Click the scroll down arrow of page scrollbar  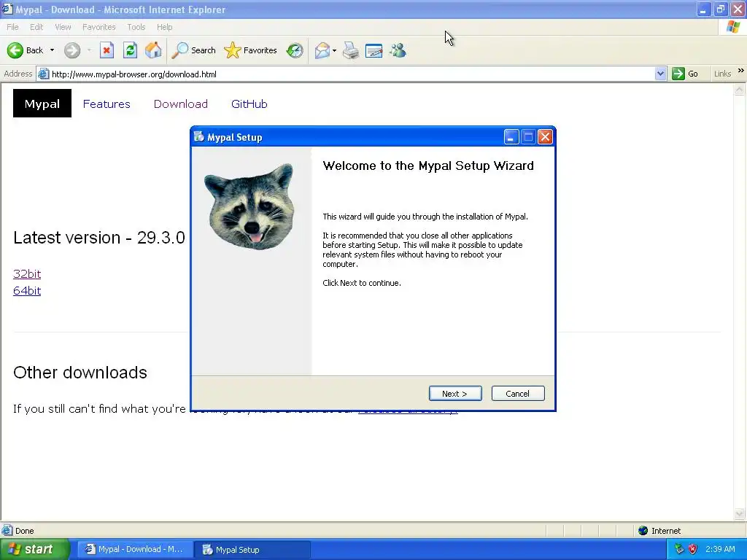(740, 514)
